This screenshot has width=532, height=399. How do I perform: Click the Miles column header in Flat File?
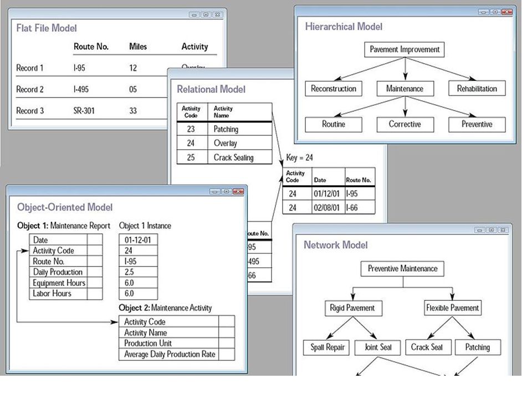point(138,47)
